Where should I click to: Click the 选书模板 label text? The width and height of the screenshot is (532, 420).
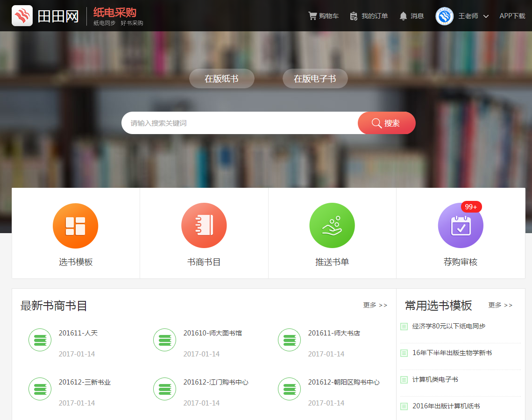76,262
